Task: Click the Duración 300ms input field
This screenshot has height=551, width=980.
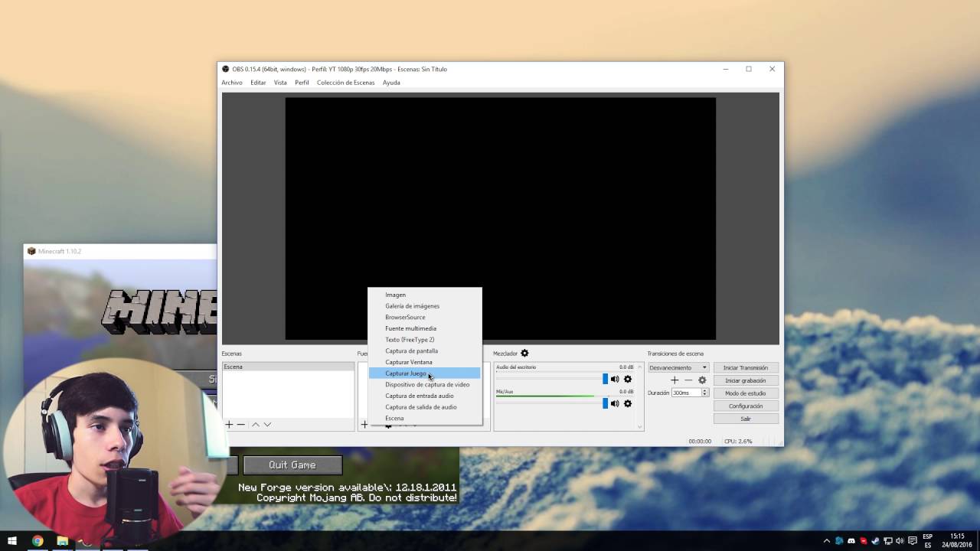Action: 686,393
